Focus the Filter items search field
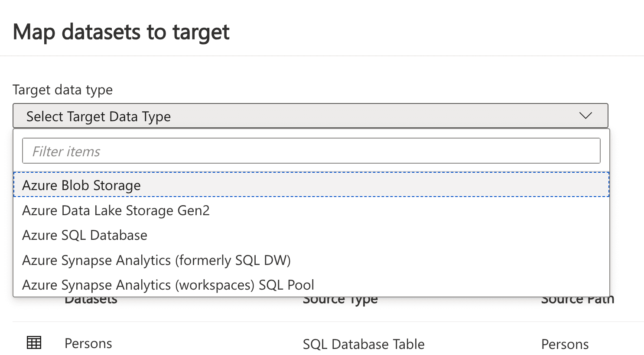644x355 pixels. click(x=311, y=151)
